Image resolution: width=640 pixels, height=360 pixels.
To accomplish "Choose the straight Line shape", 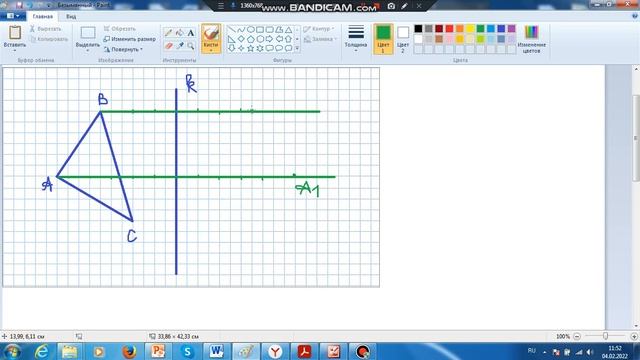I will pyautogui.click(x=231, y=30).
